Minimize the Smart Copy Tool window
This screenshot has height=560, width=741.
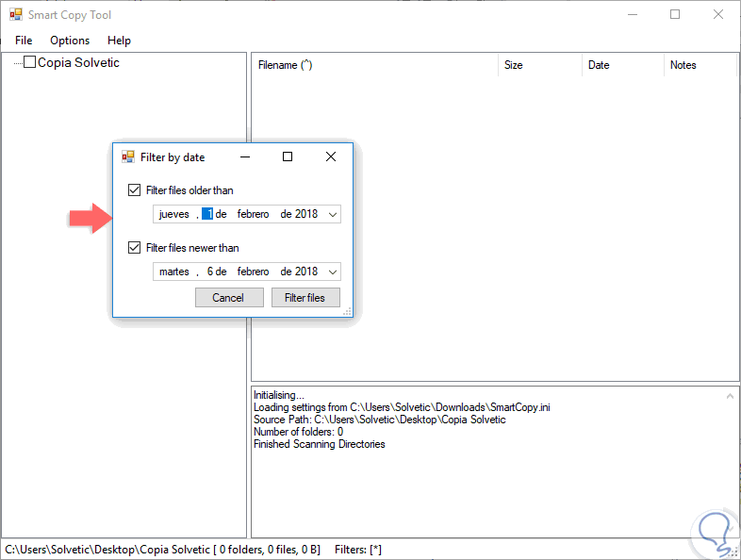coord(633,15)
